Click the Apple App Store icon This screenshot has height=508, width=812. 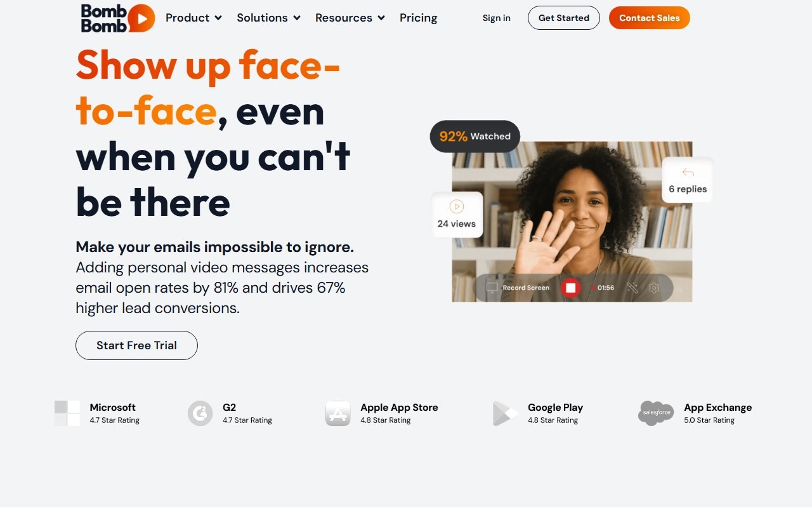(x=338, y=413)
